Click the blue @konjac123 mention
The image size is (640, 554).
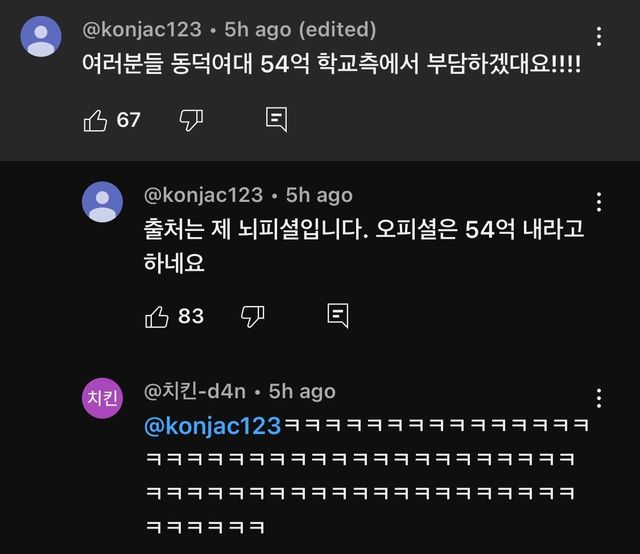click(x=213, y=427)
